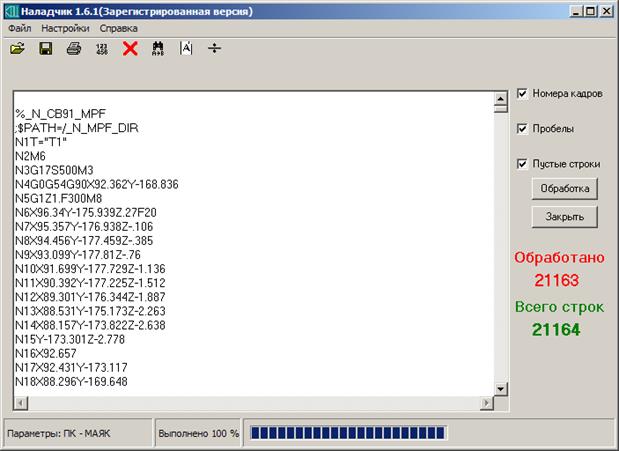Click the division symbol toolbar icon
The width and height of the screenshot is (619, 451).
click(x=213, y=49)
